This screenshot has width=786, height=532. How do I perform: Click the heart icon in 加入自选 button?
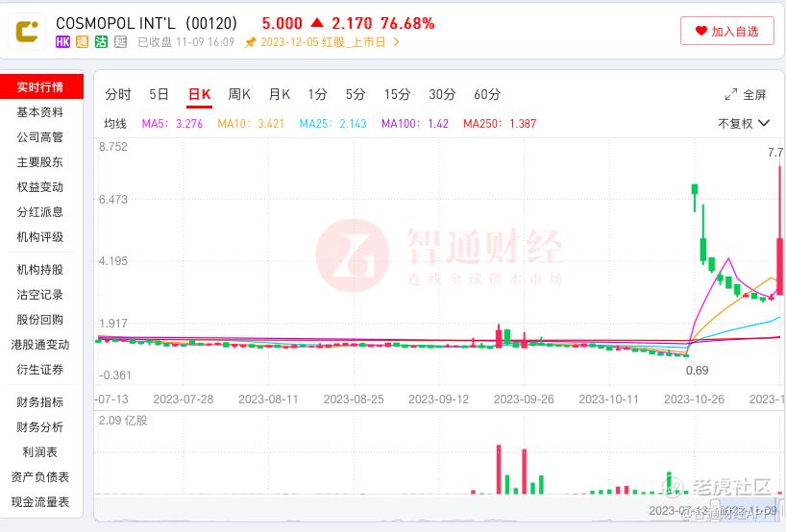[700, 31]
